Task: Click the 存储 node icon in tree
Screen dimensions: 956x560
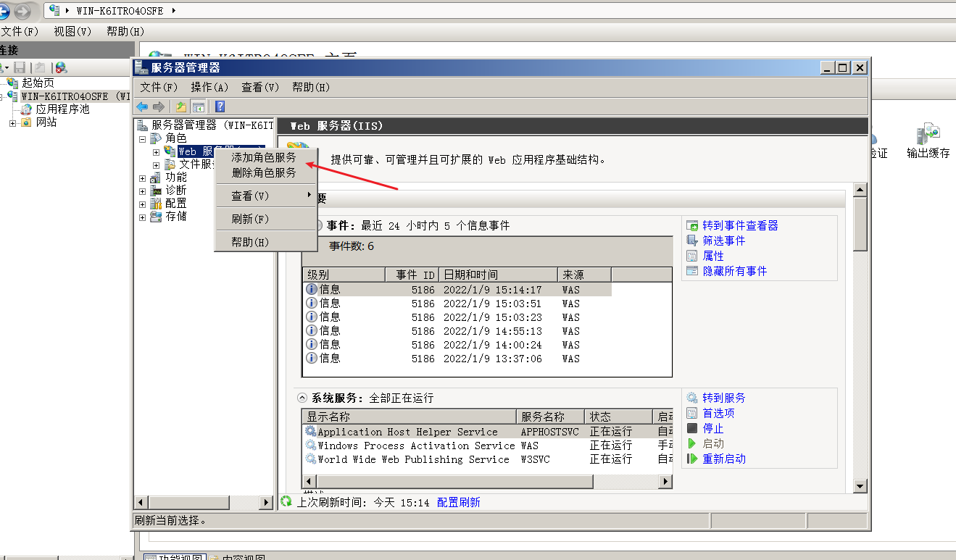Action: (156, 217)
